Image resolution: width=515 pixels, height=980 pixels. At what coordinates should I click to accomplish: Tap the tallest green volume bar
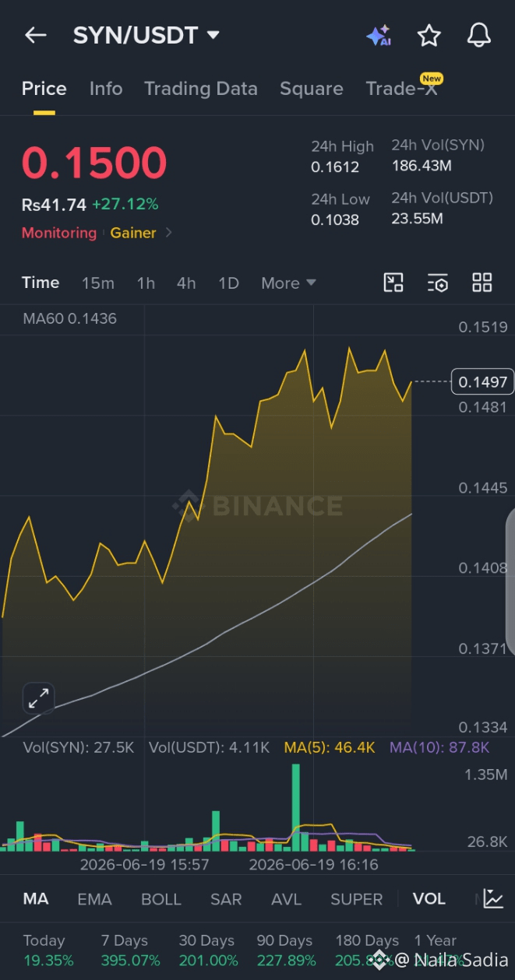(295, 806)
